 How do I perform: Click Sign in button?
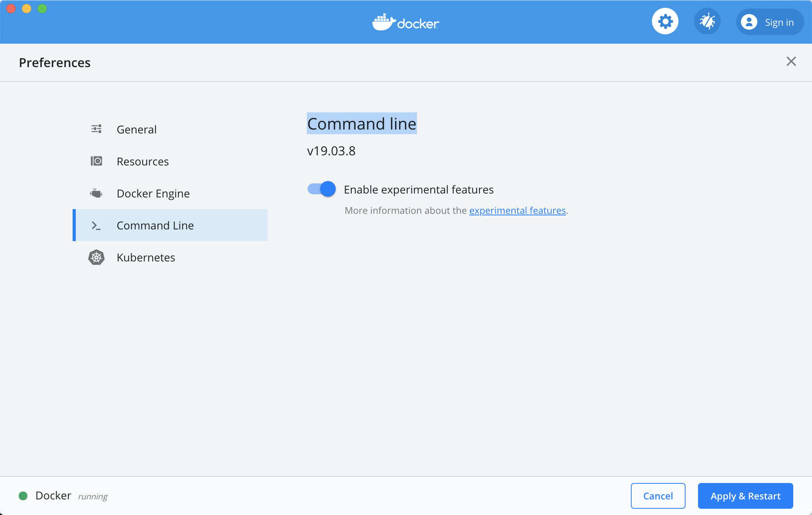779,23
